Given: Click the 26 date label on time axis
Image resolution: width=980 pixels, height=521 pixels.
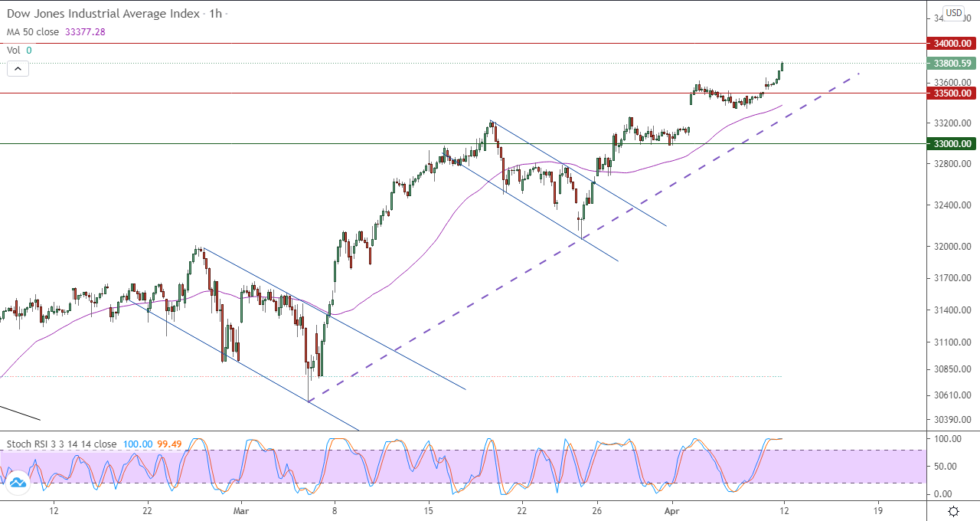Looking at the screenshot, I should click(x=597, y=510).
